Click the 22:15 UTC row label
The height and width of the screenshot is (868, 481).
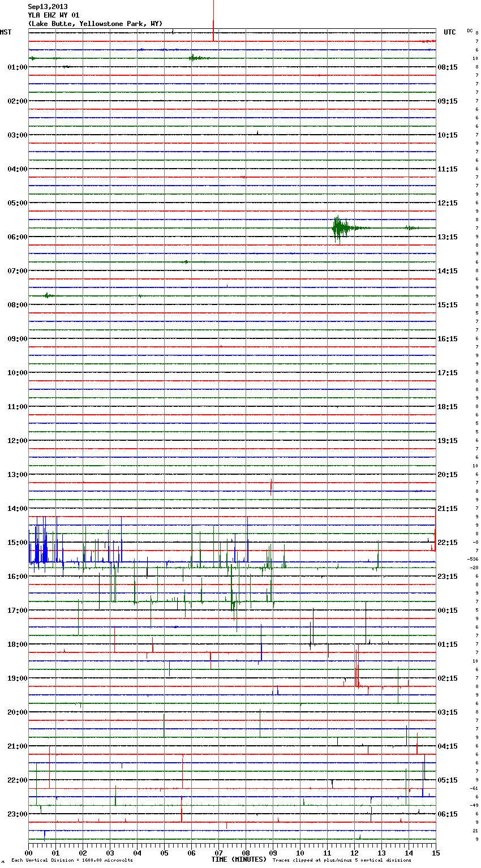coord(448,543)
